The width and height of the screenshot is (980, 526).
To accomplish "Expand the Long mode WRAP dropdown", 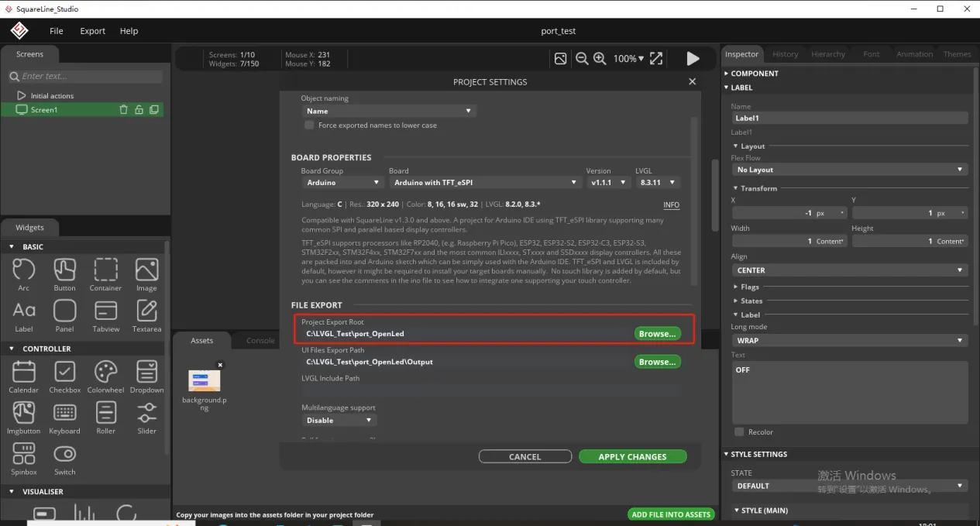I will point(849,341).
